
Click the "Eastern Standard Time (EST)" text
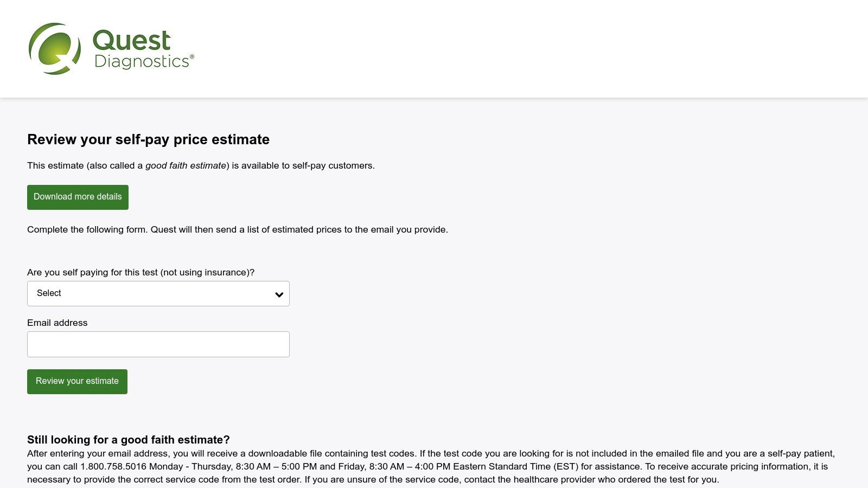coord(515,466)
